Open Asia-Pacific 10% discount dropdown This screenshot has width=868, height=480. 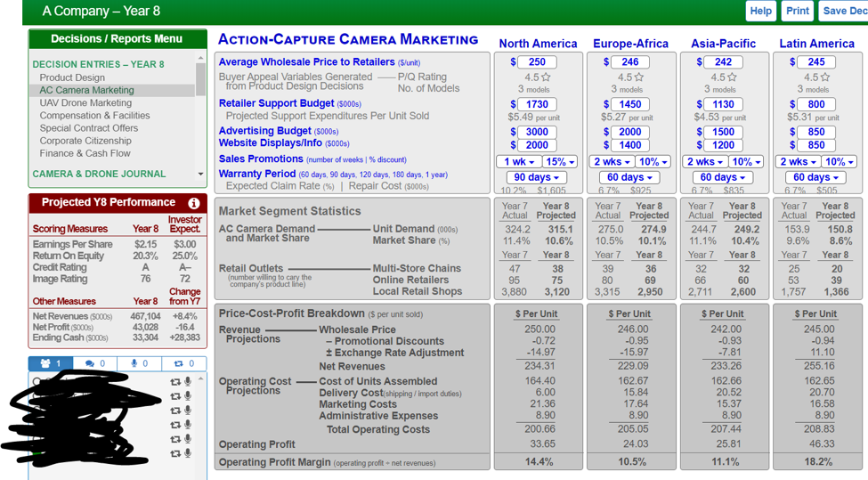(746, 162)
